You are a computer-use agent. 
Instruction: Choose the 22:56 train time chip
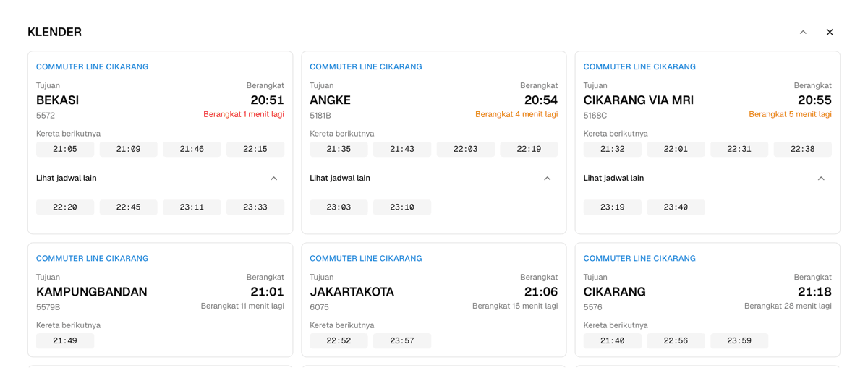pos(676,341)
